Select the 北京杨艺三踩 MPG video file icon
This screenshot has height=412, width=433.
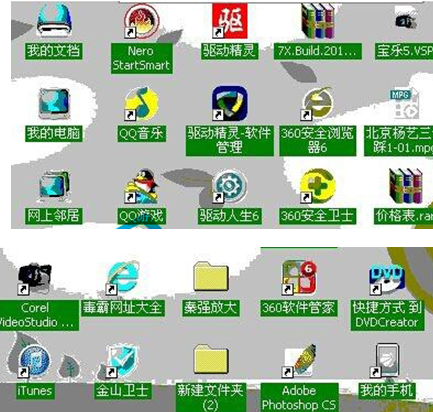tap(405, 103)
